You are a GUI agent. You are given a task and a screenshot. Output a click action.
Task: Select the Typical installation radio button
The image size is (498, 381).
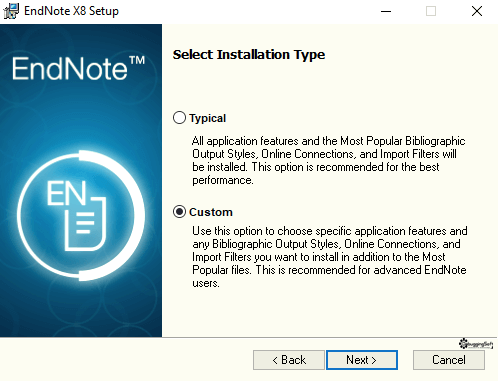pos(179,118)
